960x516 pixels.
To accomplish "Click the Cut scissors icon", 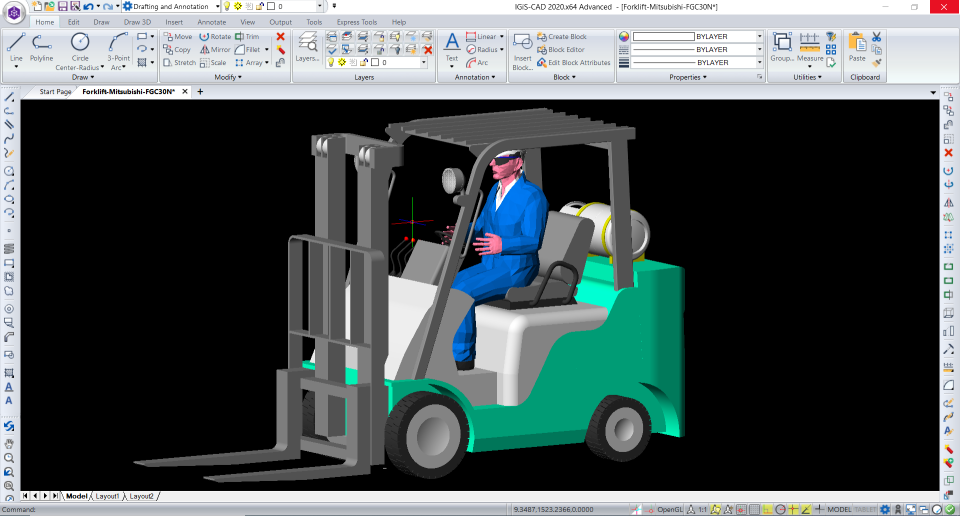I will [877, 37].
